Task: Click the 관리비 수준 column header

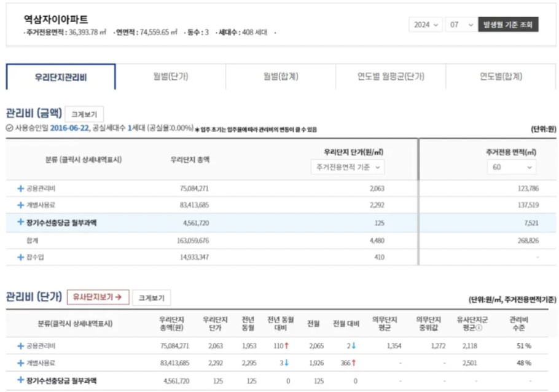Action: 518,324
